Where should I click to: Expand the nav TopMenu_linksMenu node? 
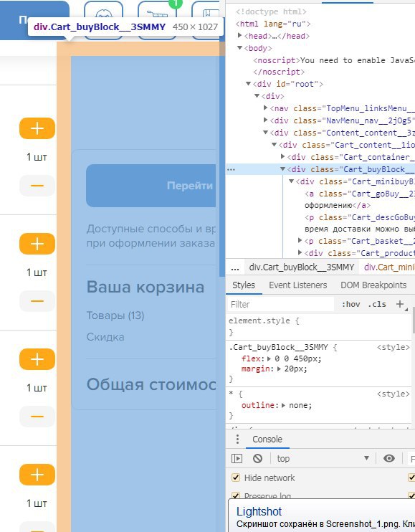coord(265,108)
